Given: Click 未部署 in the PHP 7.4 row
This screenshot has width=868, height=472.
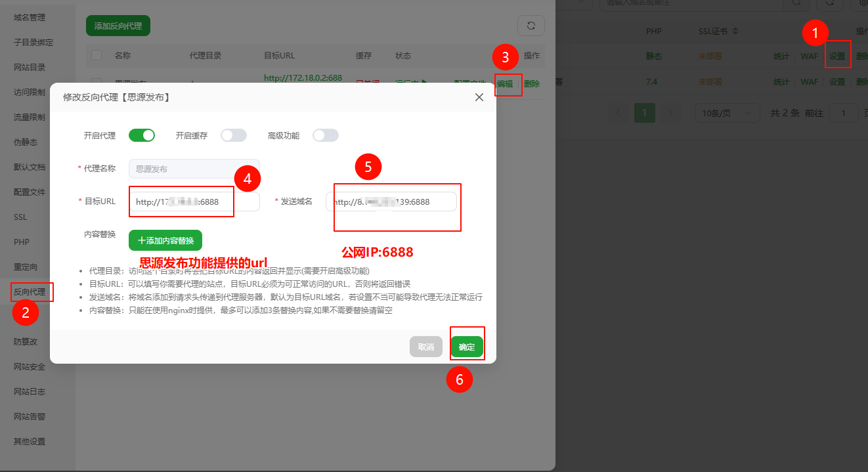Looking at the screenshot, I should [710, 82].
